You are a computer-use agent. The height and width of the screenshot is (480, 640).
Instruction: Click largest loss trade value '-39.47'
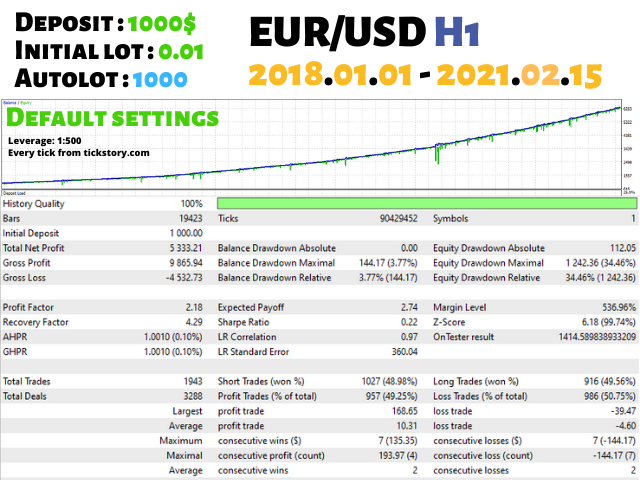point(623,411)
